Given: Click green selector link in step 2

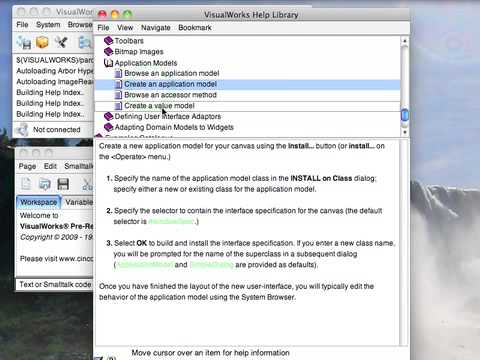Looking at the screenshot, I should [171, 222].
